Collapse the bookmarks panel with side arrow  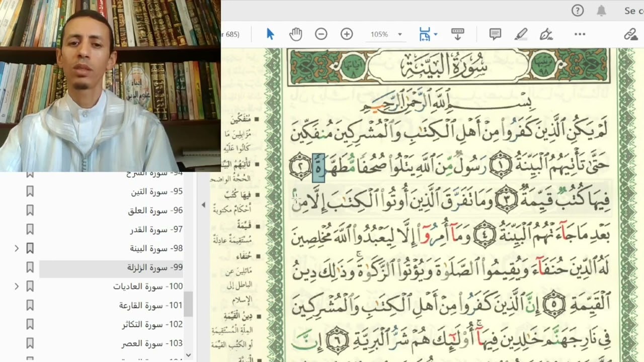coord(204,205)
